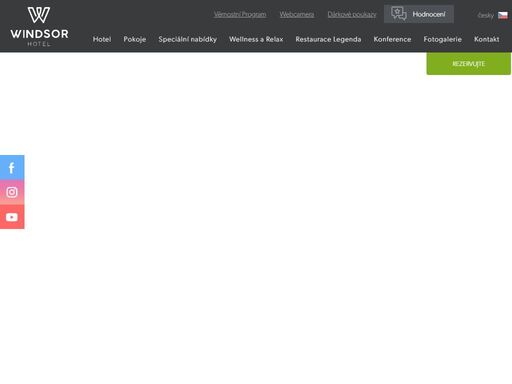Click the Czech flag icon
Image resolution: width=512 pixels, height=384 pixels.
503,15
